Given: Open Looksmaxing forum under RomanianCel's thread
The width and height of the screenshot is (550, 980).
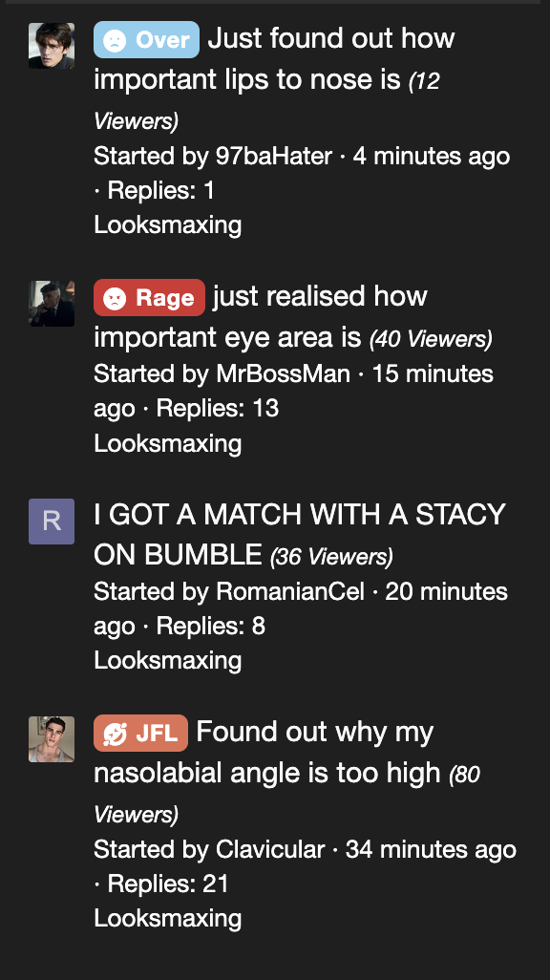Looking at the screenshot, I should [167, 661].
